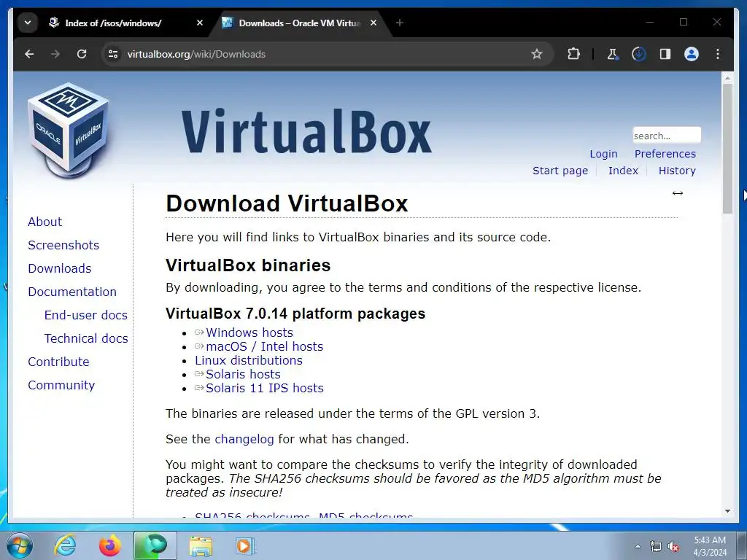Open the Login link
The width and height of the screenshot is (747, 560).
tap(603, 154)
